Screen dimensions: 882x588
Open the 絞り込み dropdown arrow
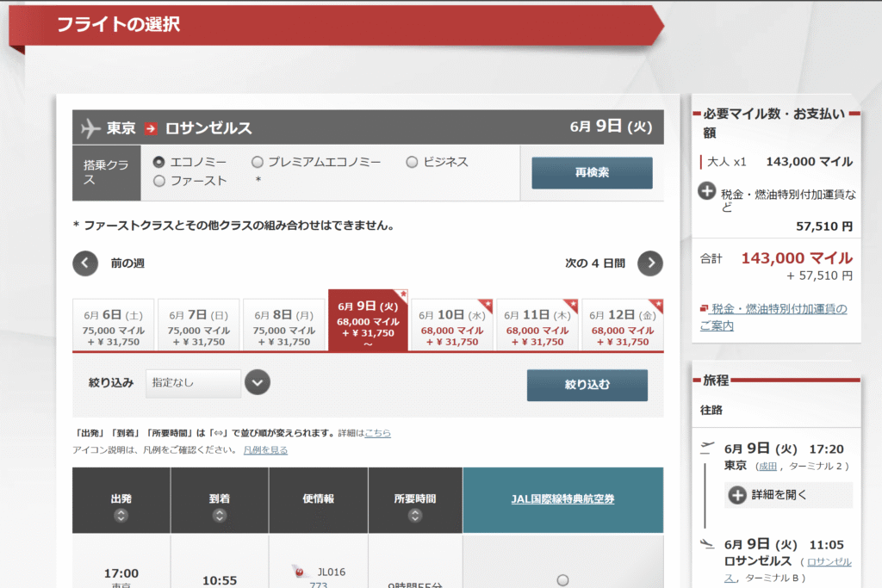257,383
